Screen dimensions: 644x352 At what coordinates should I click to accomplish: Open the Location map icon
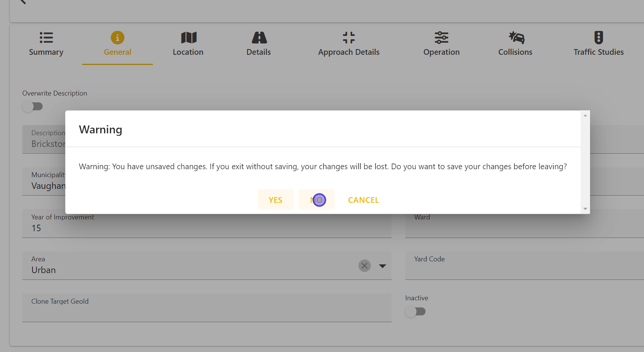188,37
